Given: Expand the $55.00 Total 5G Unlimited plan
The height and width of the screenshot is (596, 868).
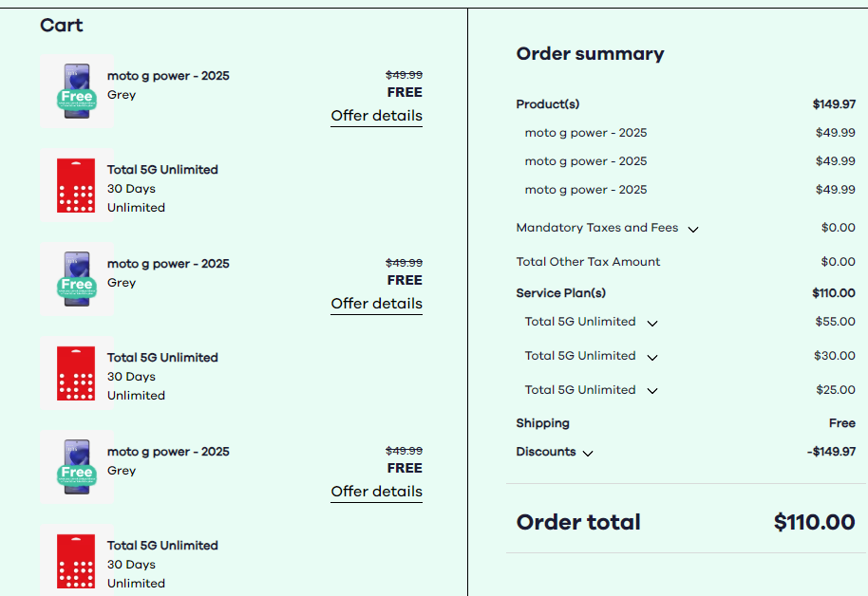Looking at the screenshot, I should [x=652, y=324].
